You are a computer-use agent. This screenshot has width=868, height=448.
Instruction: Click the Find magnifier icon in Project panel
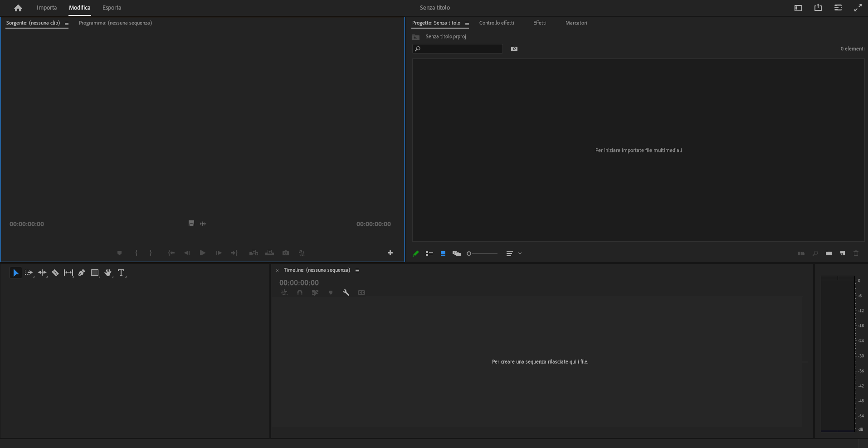point(815,254)
